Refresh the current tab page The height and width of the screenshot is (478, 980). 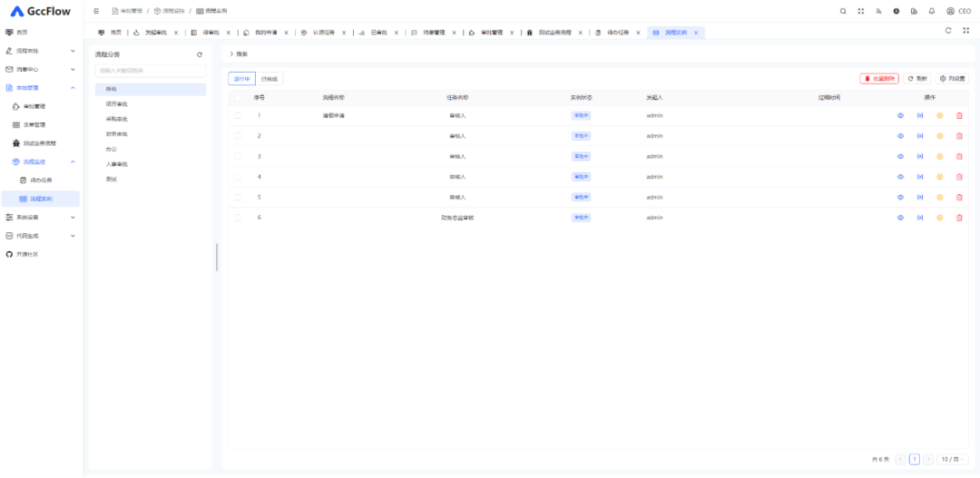[948, 30]
